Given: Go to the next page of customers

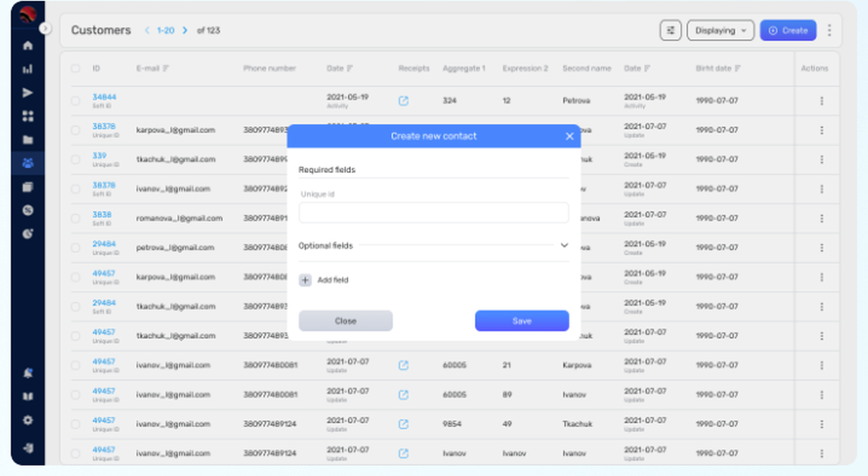Looking at the screenshot, I should click(x=185, y=30).
